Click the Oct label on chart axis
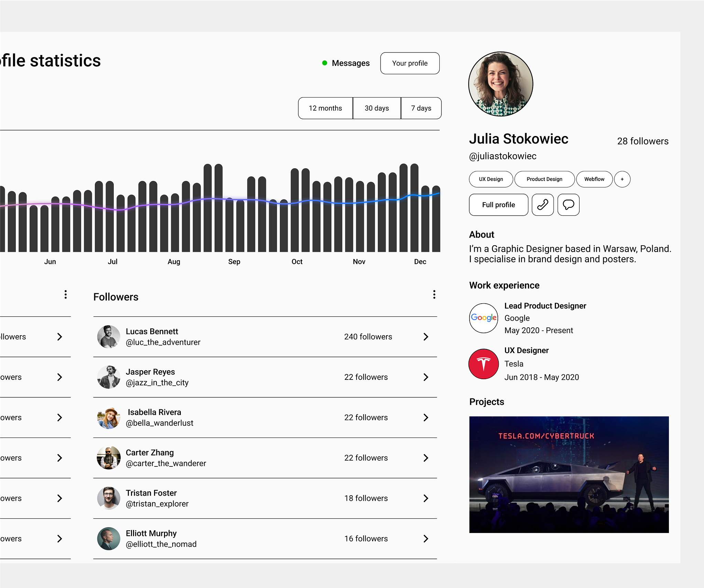704x588 pixels. 297,262
